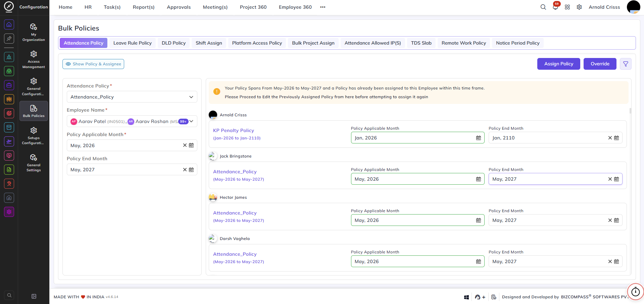644x304 pixels.
Task: Open the purple briefcase module icon
Action: [x=9, y=85]
